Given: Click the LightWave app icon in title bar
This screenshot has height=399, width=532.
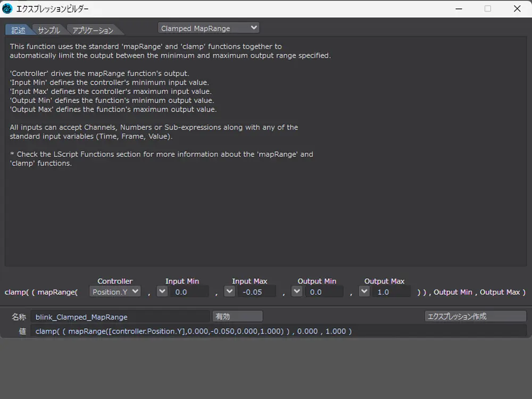Looking at the screenshot, I should [7, 9].
